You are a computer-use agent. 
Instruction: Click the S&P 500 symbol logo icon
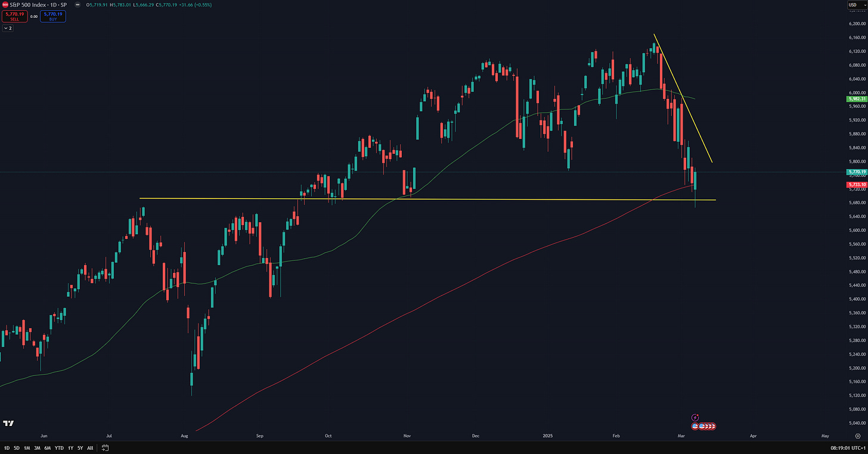click(5, 5)
